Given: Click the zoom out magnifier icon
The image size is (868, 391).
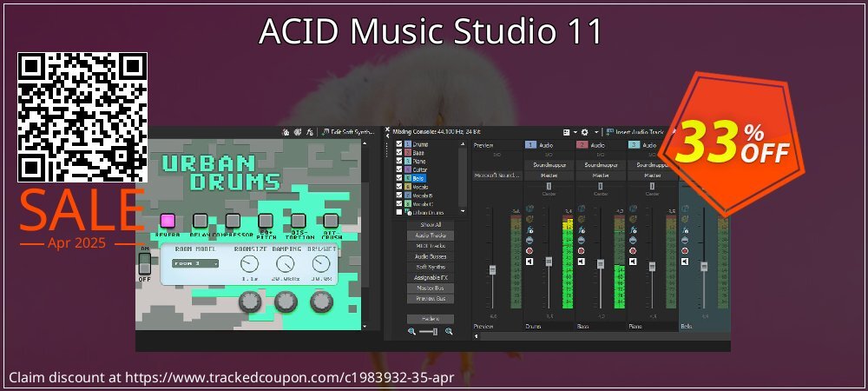Looking at the screenshot, I should (411, 332).
